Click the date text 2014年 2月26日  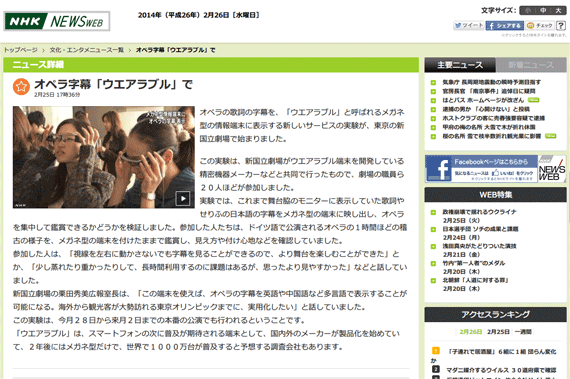tap(198, 15)
